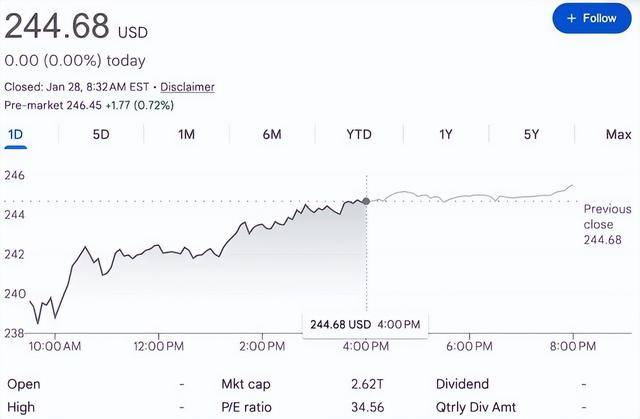Switch to the 5D chart range

click(x=101, y=134)
